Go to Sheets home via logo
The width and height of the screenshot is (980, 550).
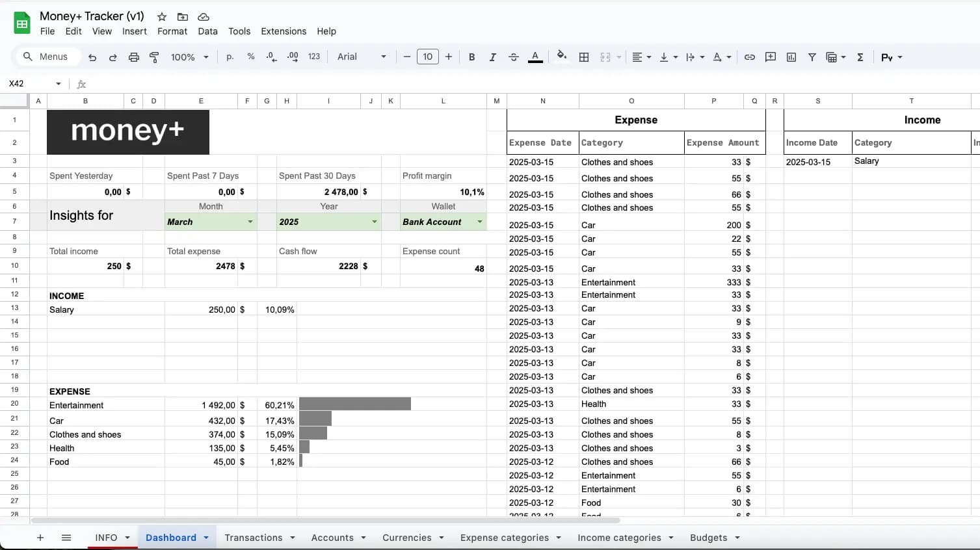click(22, 23)
